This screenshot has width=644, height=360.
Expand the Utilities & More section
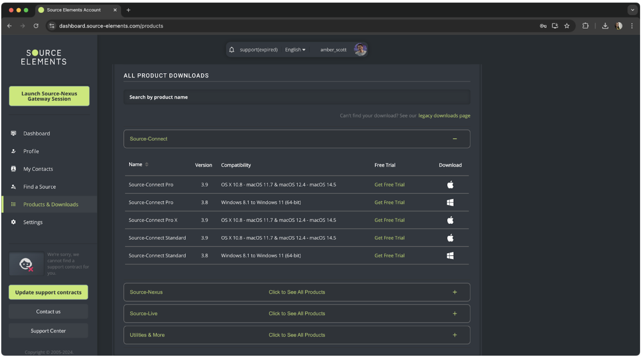click(455, 335)
